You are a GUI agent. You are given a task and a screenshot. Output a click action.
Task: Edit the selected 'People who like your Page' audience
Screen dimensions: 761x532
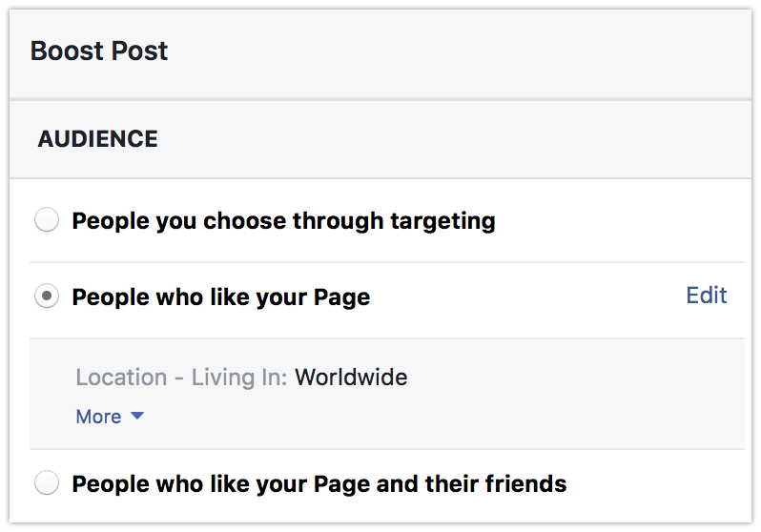pos(706,296)
